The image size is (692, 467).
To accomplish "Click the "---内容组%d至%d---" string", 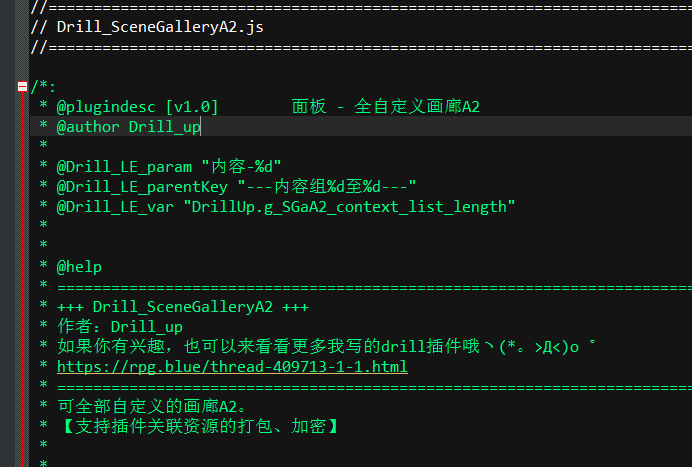I will tap(326, 186).
